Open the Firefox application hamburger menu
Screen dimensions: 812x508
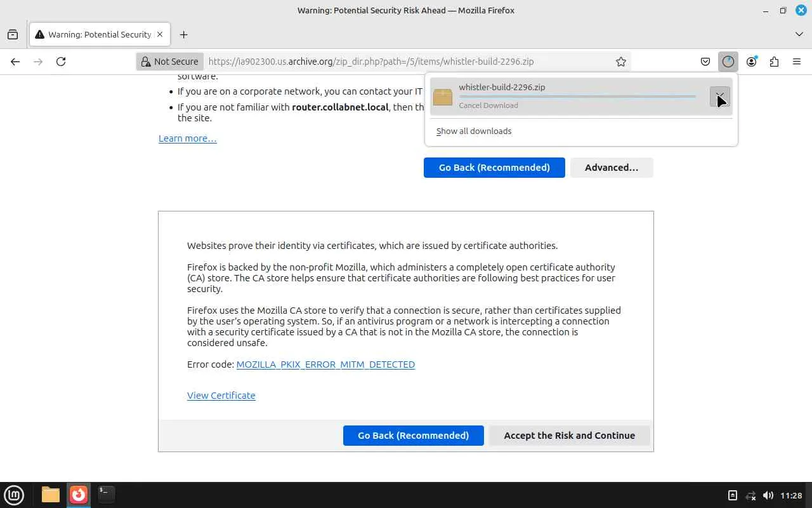(x=797, y=62)
